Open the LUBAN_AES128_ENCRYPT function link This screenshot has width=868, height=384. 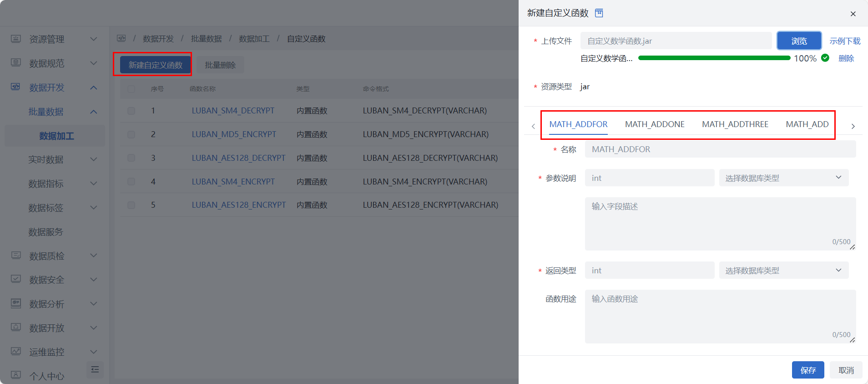239,205
